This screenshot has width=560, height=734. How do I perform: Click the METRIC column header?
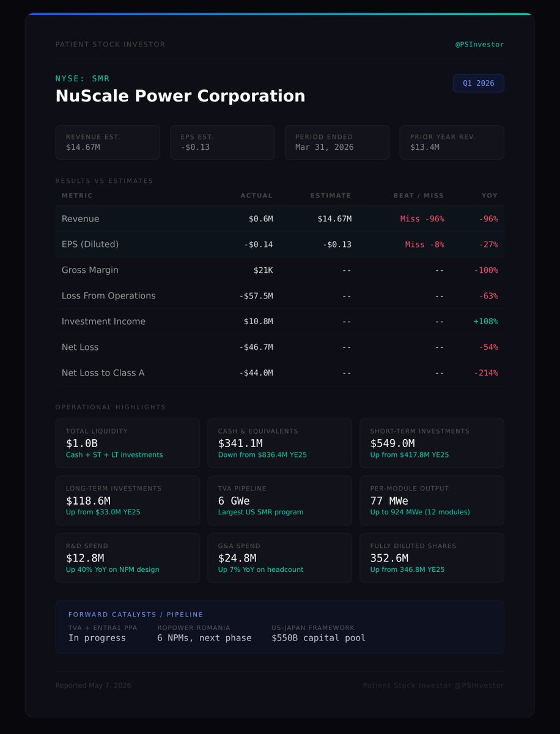77,196
